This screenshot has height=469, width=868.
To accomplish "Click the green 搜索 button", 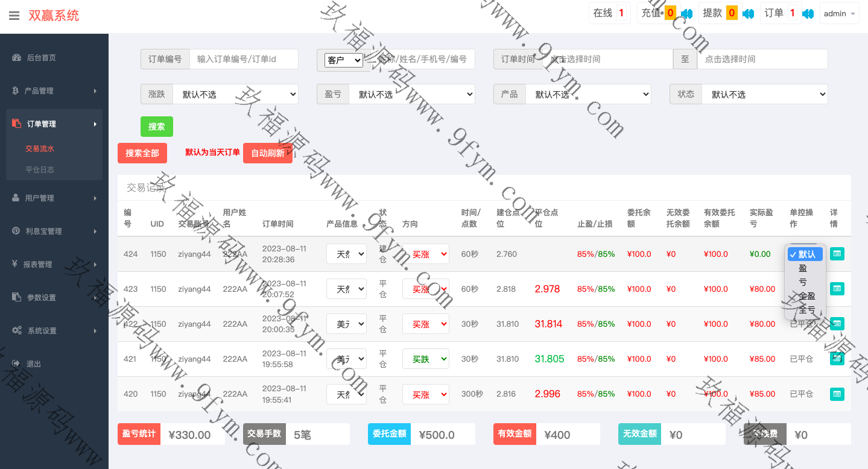I will coord(156,127).
